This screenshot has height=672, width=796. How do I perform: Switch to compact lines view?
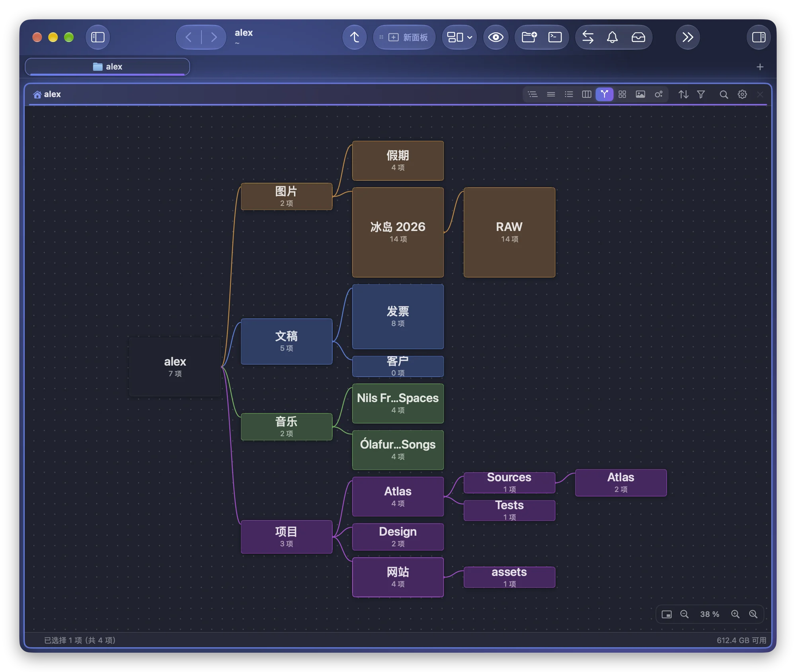pos(551,94)
